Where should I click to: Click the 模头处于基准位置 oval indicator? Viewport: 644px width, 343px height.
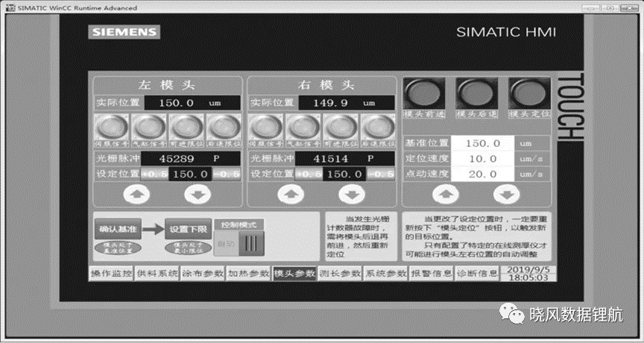coord(119,248)
